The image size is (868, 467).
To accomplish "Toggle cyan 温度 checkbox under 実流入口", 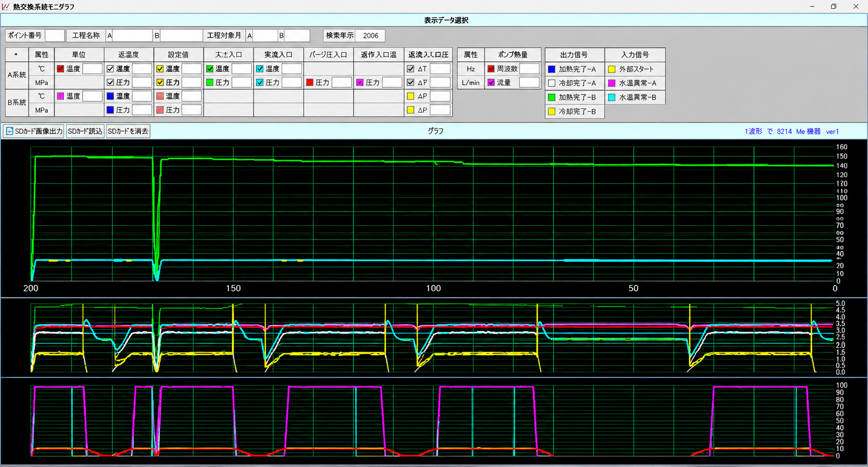I will 260,69.
